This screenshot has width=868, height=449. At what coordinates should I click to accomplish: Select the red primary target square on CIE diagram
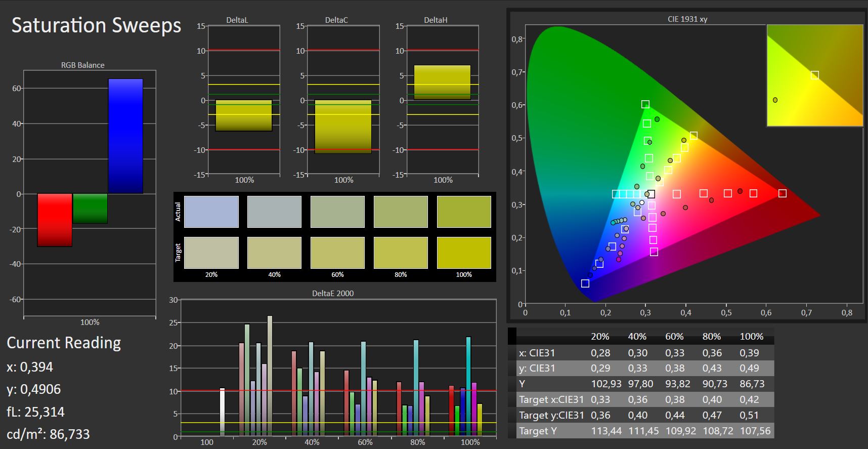[783, 193]
